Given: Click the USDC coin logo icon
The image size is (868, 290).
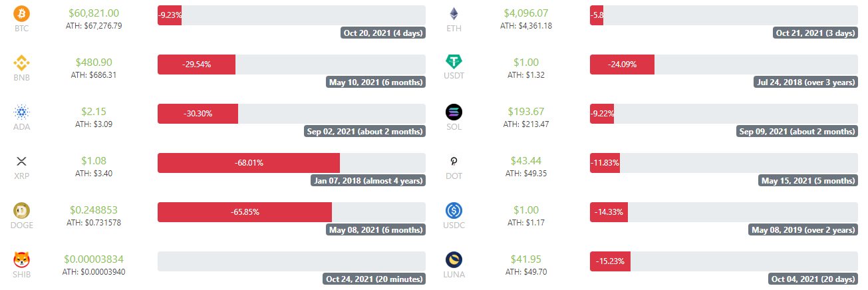Looking at the screenshot, I should click(455, 211).
